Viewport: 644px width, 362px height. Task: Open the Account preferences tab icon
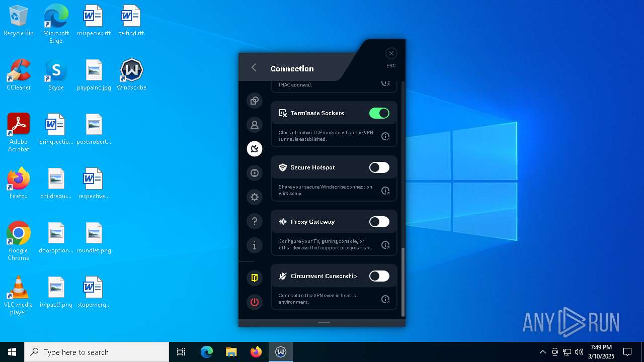(255, 125)
